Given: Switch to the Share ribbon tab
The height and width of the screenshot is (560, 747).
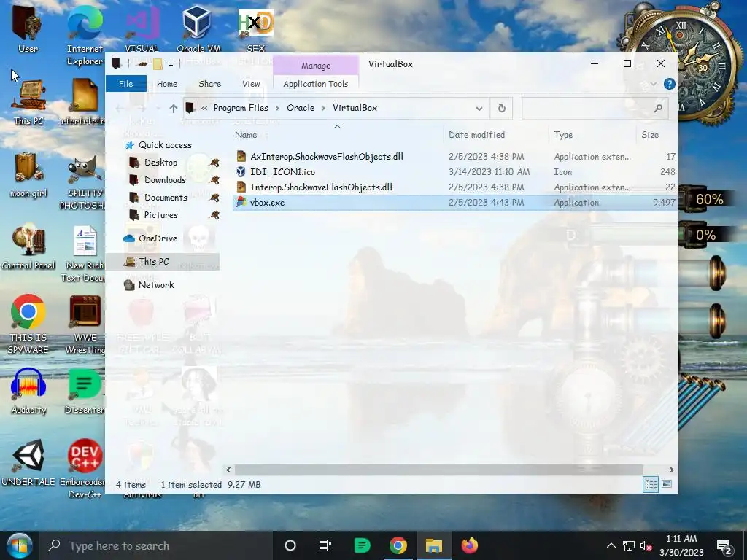Looking at the screenshot, I should (209, 84).
